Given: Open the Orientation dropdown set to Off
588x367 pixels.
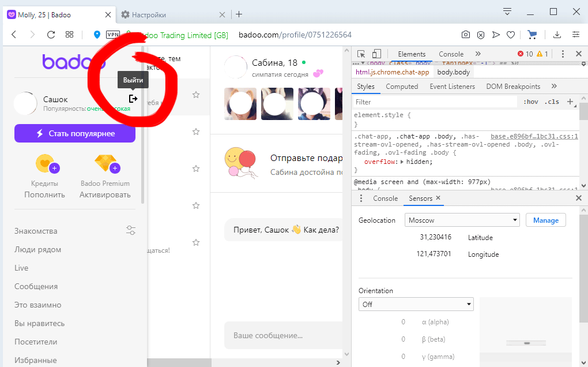Looking at the screenshot, I should tap(416, 304).
